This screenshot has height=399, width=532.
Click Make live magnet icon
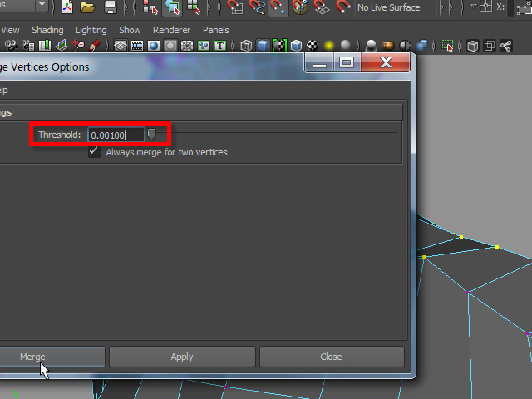342,7
